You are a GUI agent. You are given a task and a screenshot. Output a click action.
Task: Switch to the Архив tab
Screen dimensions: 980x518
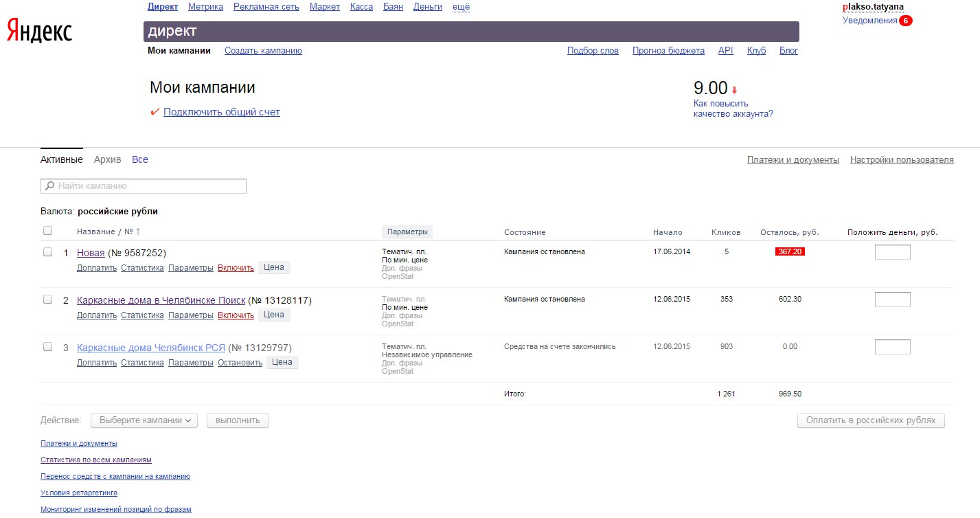click(107, 159)
